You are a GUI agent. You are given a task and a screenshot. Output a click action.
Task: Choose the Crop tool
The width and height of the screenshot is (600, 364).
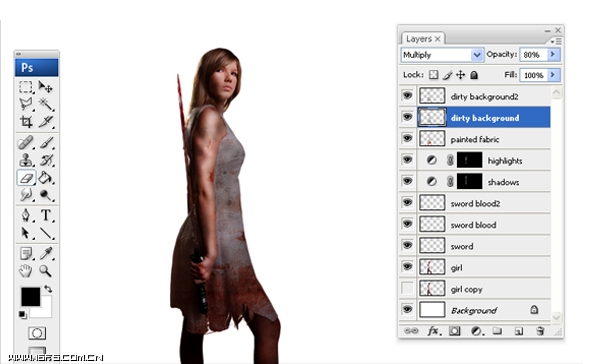point(26,122)
